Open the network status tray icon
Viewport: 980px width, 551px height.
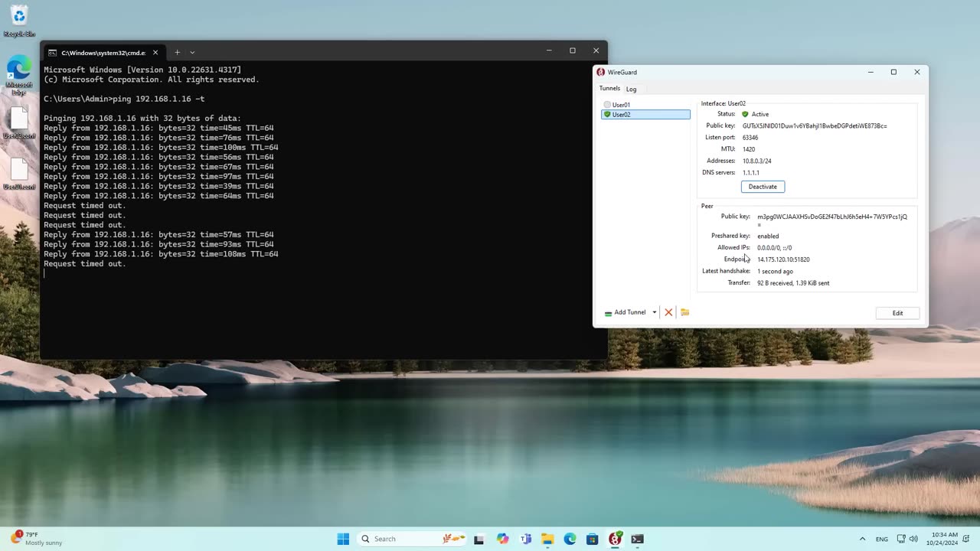pos(901,539)
